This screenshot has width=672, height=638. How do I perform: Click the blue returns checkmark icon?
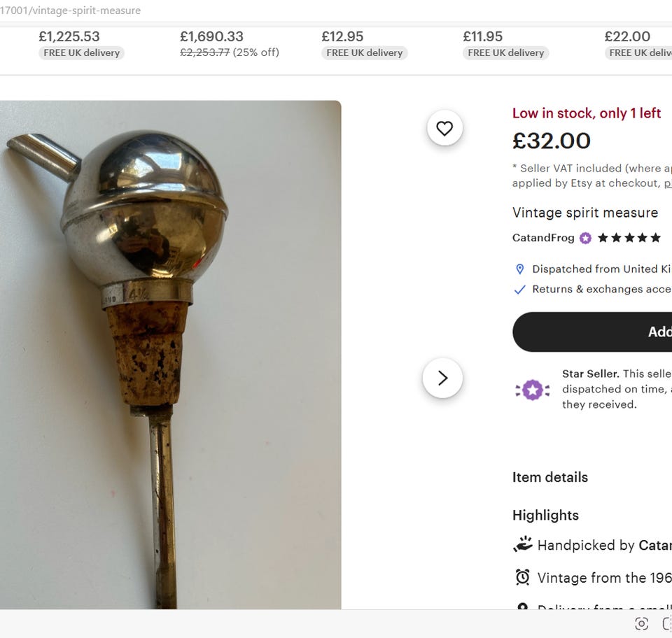pyautogui.click(x=519, y=290)
